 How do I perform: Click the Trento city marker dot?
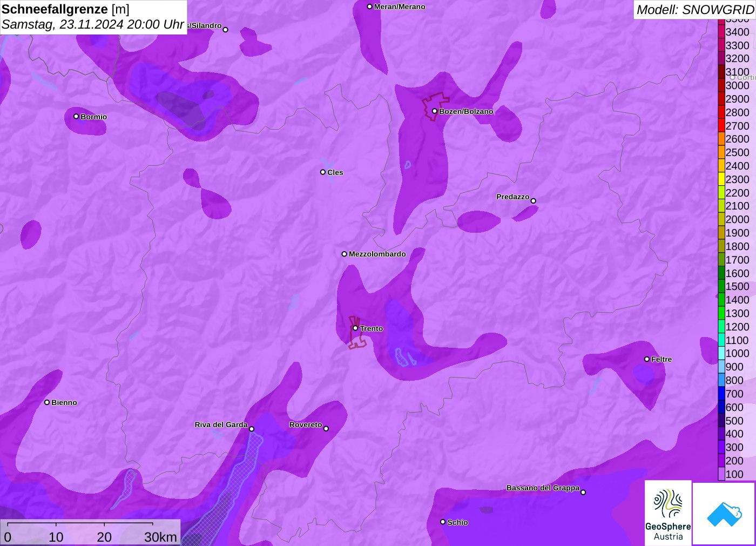[x=355, y=328]
